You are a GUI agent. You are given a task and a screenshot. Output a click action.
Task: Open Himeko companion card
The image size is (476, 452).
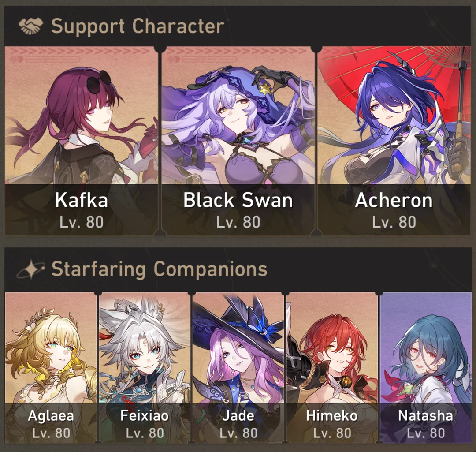coord(332,368)
